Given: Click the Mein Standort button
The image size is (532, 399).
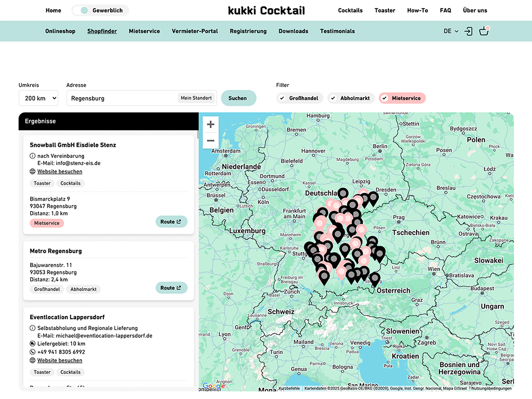Looking at the screenshot, I should tap(196, 98).
